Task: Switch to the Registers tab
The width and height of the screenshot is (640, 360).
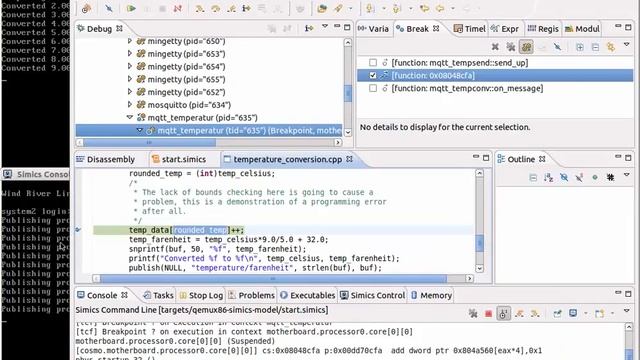Action: pos(543,29)
